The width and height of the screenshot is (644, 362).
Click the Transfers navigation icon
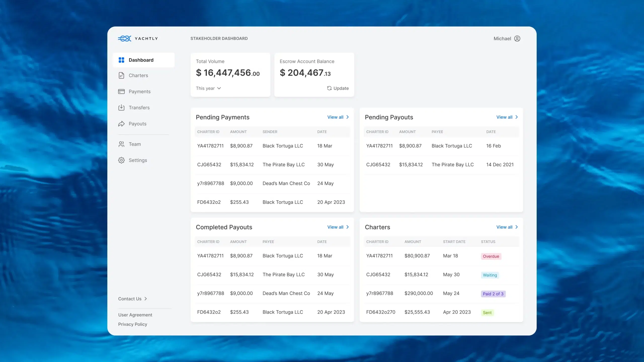[x=121, y=107]
